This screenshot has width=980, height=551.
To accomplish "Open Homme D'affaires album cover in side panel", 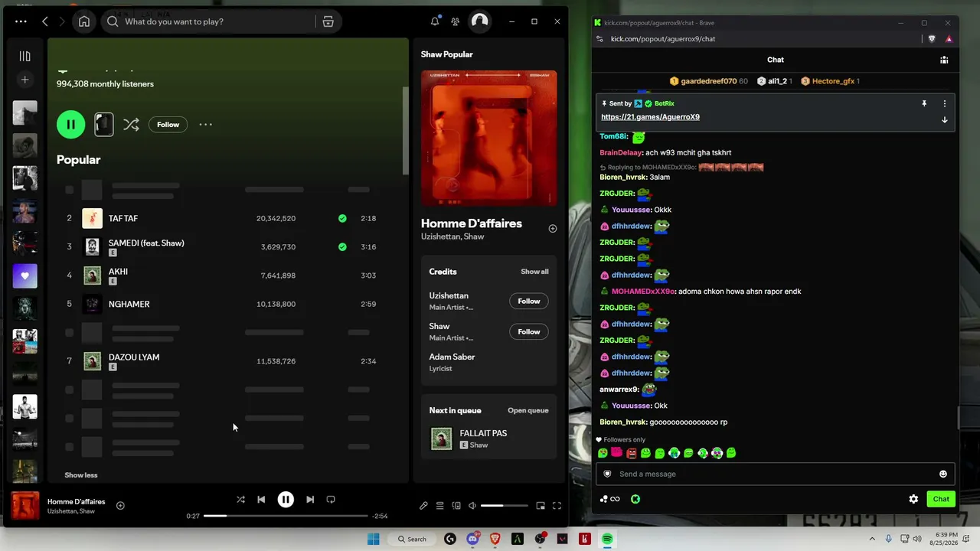I will click(488, 139).
